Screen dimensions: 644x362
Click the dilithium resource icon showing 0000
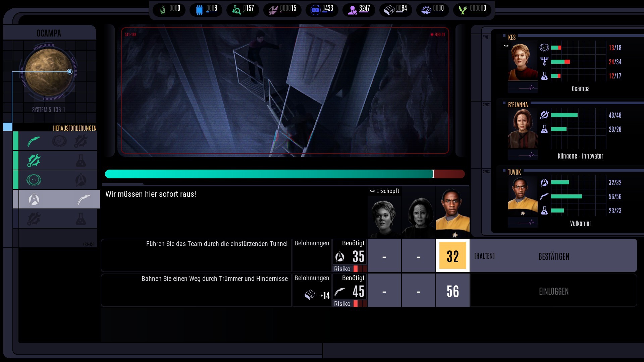163,10
